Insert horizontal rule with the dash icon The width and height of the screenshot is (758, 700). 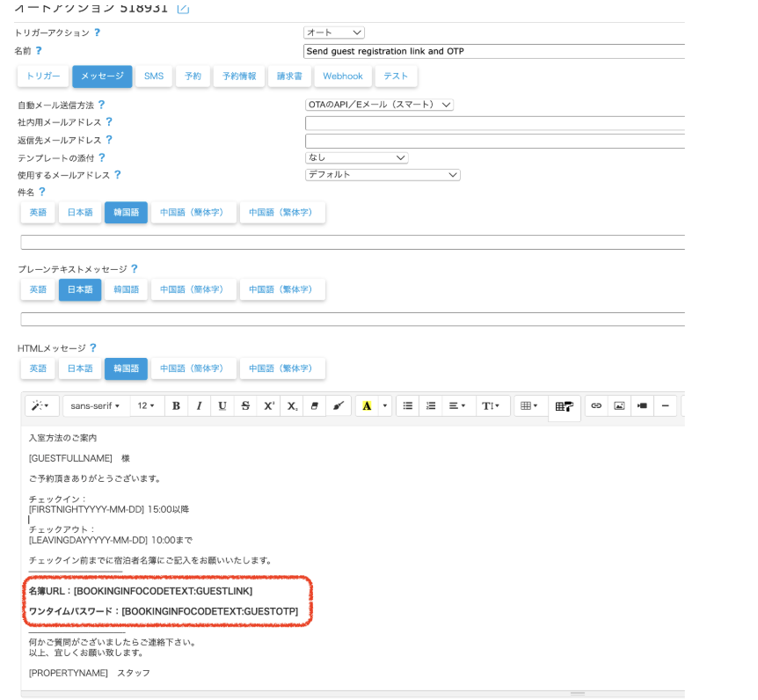pos(665,405)
